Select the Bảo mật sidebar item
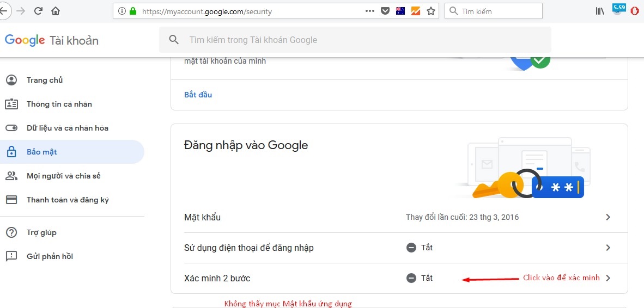Screen dimensions: 644x308 [x=72, y=152]
